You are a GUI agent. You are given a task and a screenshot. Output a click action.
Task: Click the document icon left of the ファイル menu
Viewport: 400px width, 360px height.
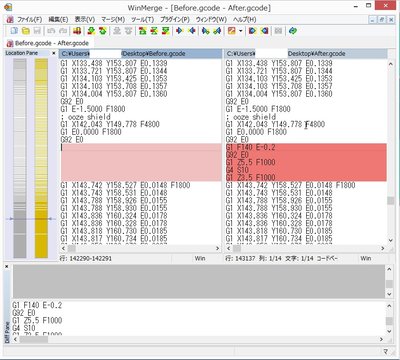click(10, 19)
